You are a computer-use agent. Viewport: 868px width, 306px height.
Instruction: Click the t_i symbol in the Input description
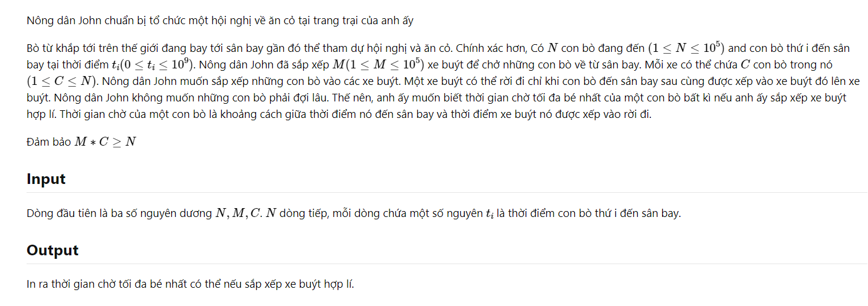[x=489, y=214]
